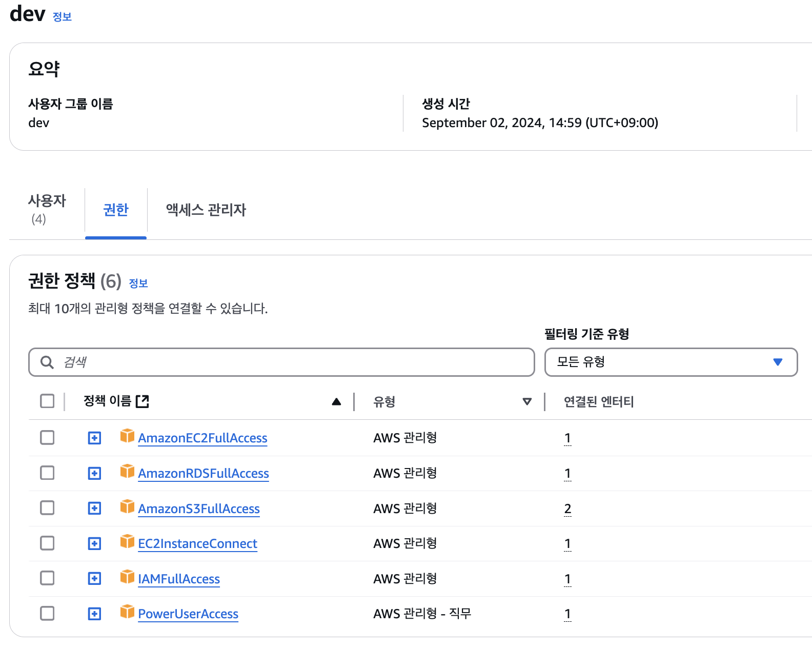
Task: Click orange policy icon for AmazonRDSFullAccess
Action: [127, 471]
